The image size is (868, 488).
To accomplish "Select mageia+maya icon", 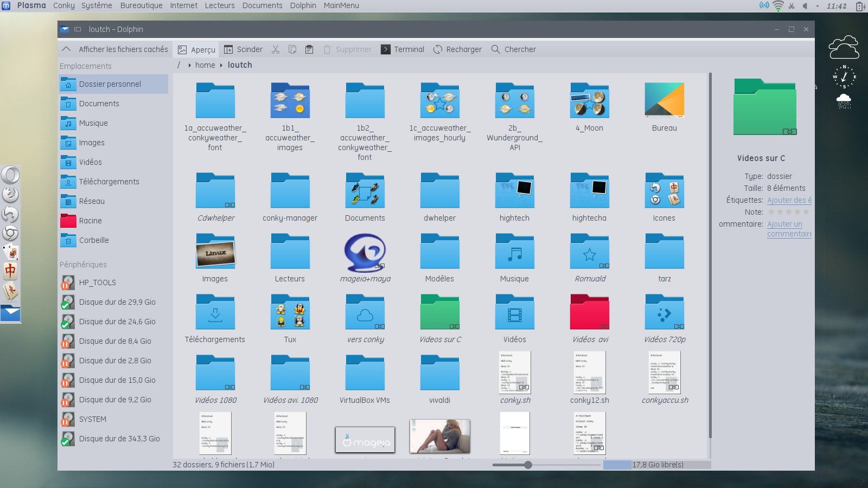I will click(365, 253).
